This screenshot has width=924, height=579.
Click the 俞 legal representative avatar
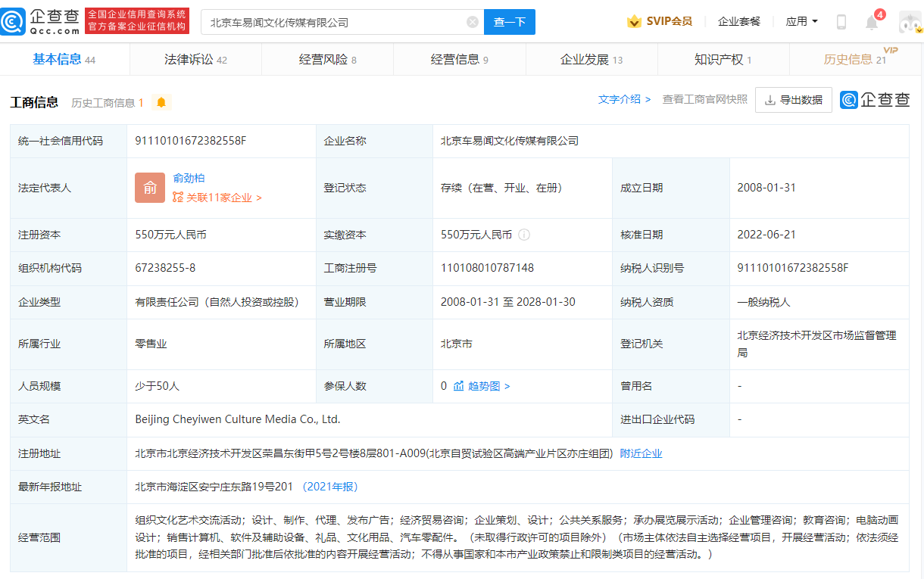pyautogui.click(x=150, y=188)
